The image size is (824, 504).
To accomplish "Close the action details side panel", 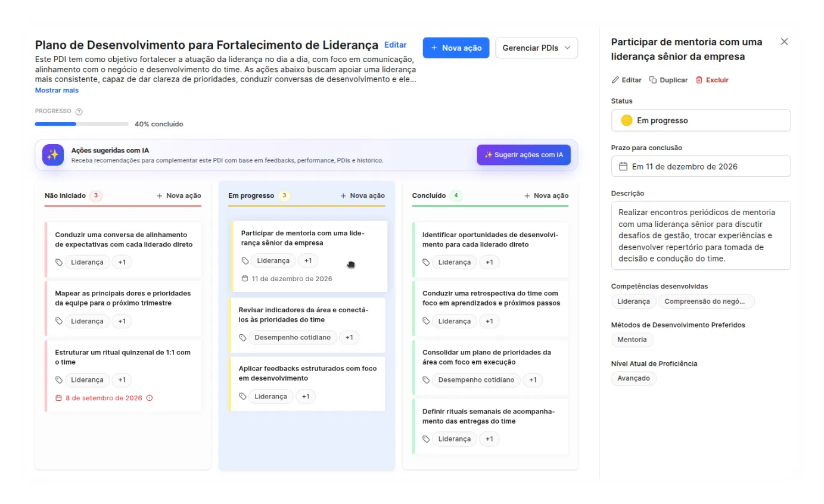I will click(784, 42).
